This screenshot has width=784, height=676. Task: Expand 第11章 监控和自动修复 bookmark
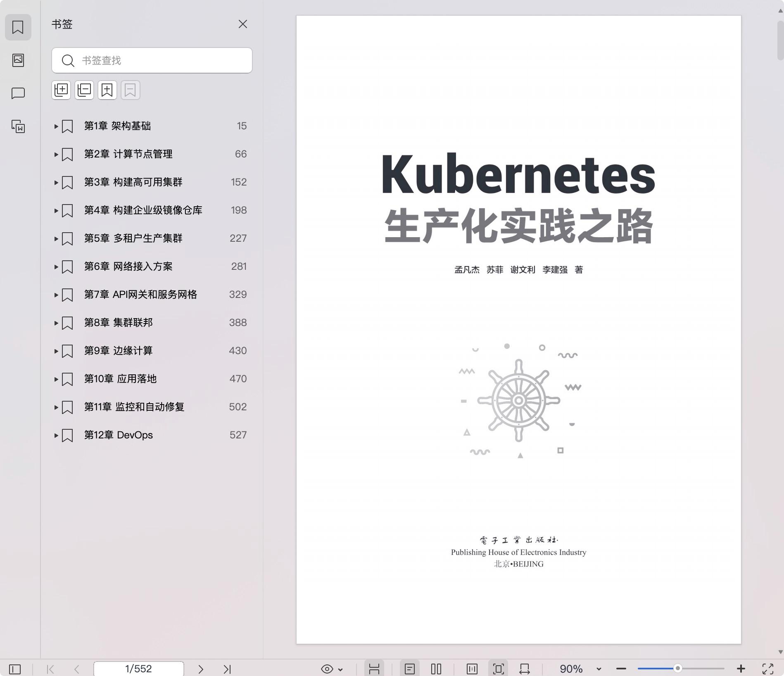click(56, 407)
